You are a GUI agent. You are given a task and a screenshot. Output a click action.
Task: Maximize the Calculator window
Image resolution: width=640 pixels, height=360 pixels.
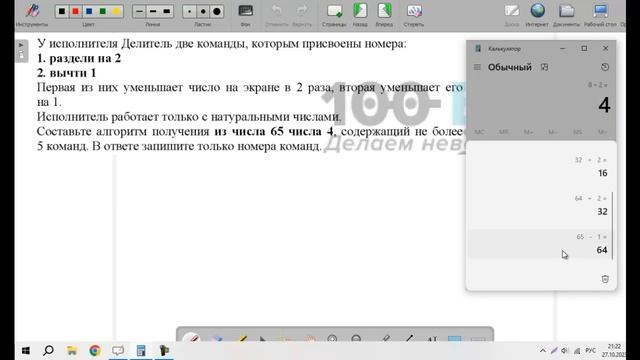[584, 48]
